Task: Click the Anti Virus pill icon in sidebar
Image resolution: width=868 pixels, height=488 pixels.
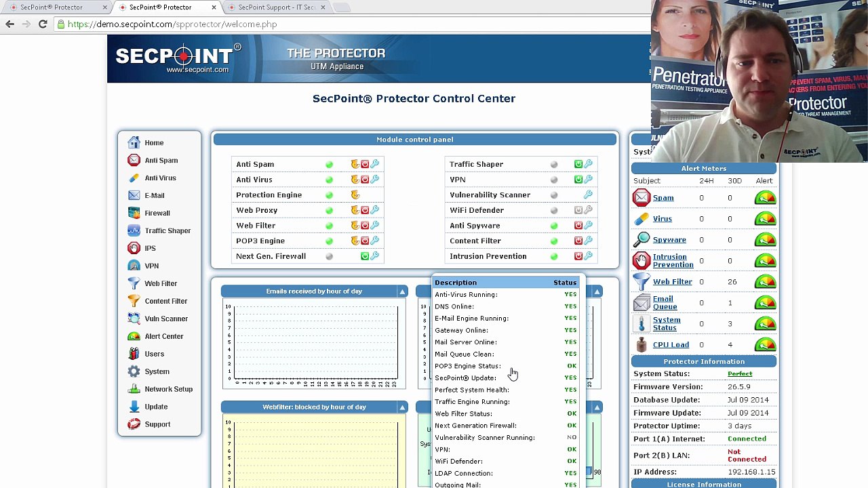Action: [134, 178]
